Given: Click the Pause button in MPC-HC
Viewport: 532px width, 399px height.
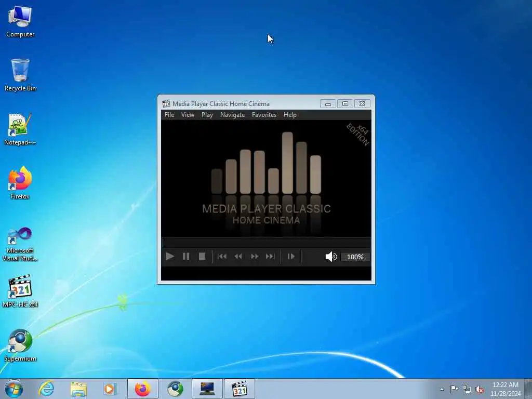Looking at the screenshot, I should [186, 257].
